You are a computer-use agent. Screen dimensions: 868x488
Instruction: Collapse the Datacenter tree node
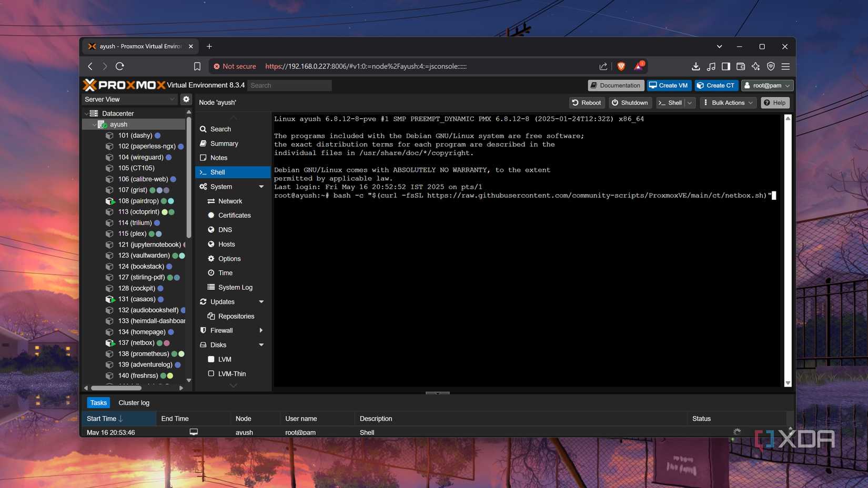87,114
